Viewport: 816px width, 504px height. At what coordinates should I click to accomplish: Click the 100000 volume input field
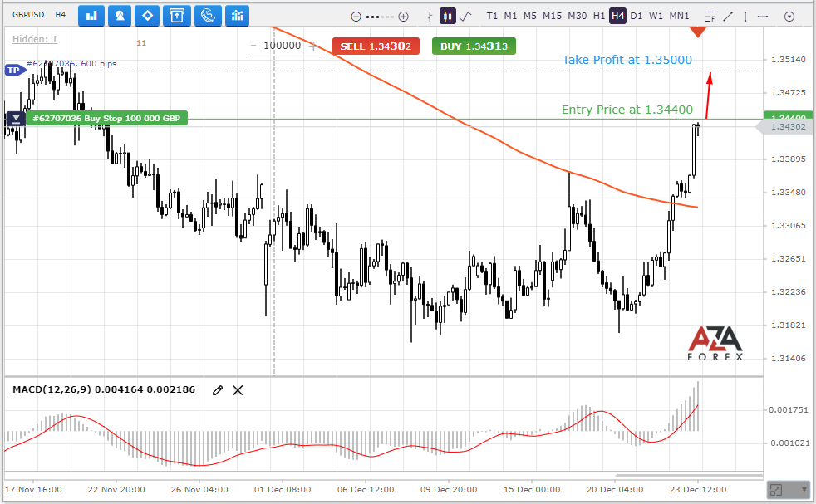282,46
